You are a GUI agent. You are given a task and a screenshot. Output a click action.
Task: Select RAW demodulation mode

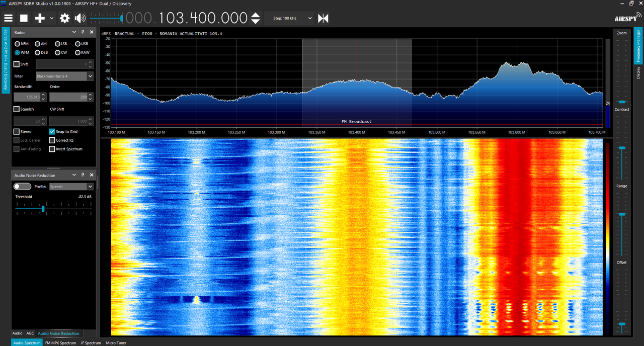click(x=82, y=52)
